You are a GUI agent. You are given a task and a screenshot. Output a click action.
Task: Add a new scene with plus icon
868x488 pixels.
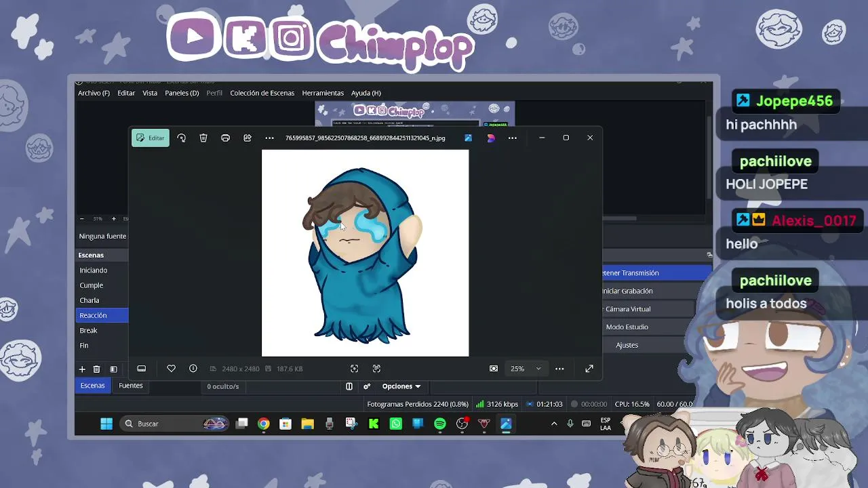(x=82, y=369)
